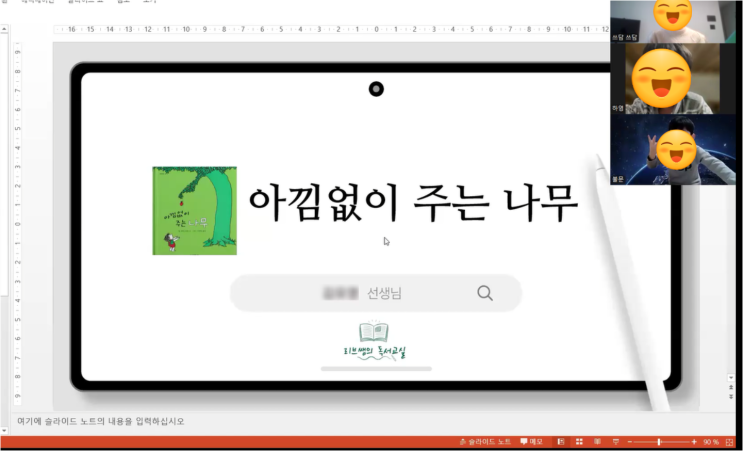The width and height of the screenshot is (743, 451).
Task: Open Reading View icon in status bar
Action: tap(598, 442)
